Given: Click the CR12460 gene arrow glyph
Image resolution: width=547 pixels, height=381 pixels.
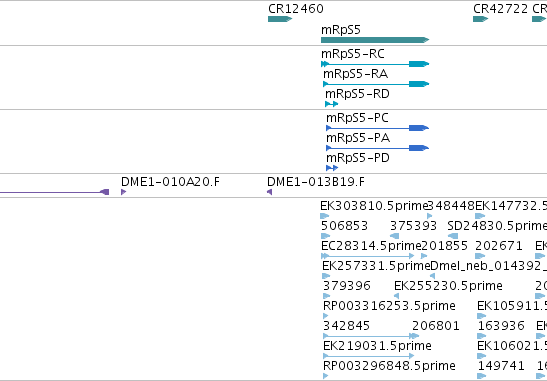Looking at the screenshot, I should tap(280, 19).
